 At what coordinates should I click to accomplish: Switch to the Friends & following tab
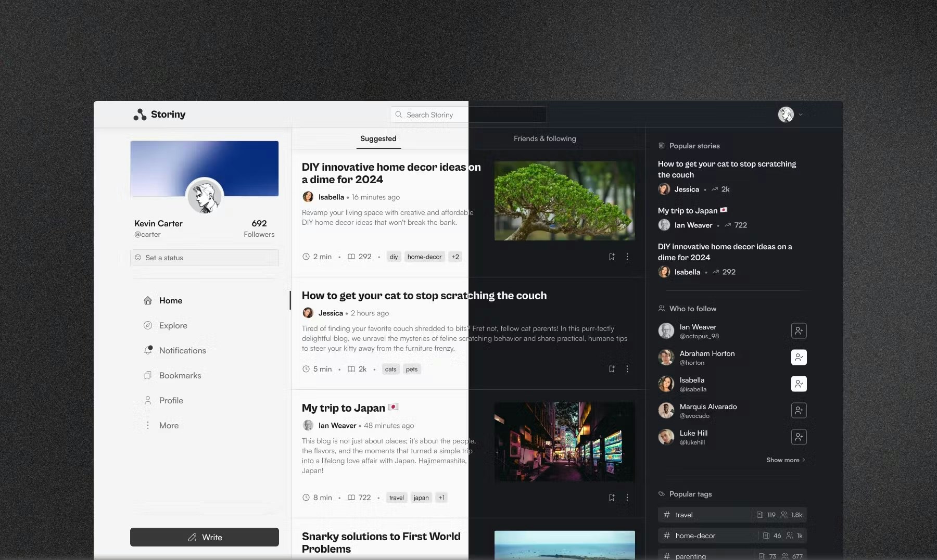[545, 138]
